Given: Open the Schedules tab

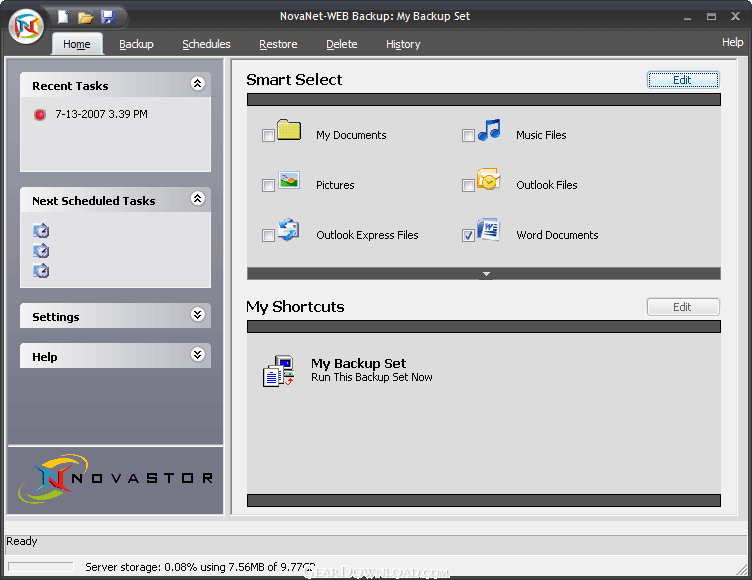Looking at the screenshot, I should [x=206, y=44].
